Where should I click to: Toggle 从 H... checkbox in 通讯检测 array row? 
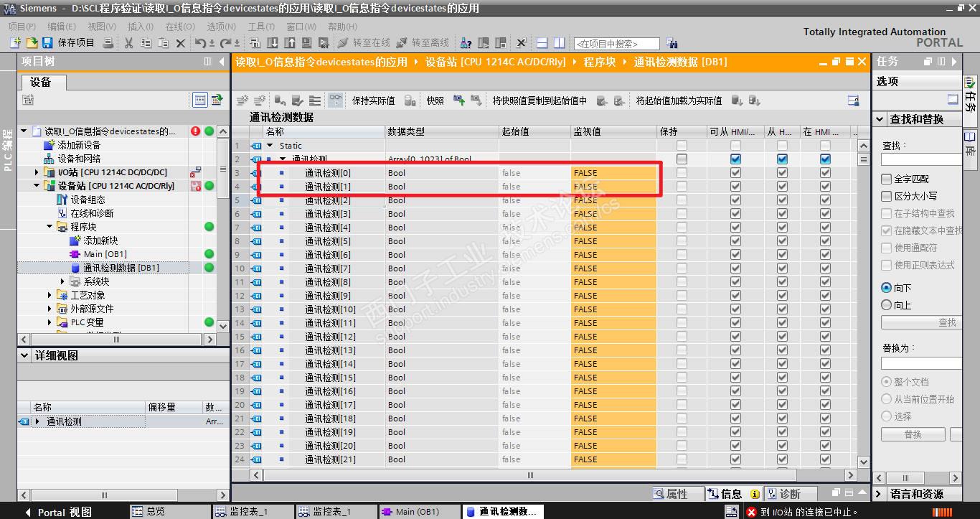coord(782,159)
